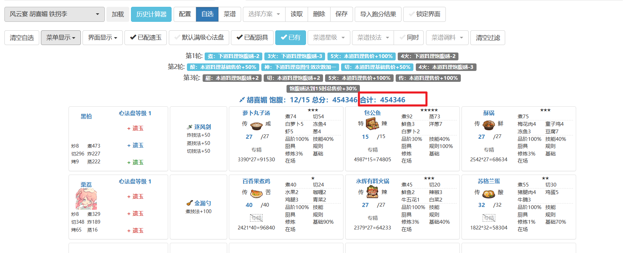Expand the 菜单显示 menu
Screen dimensions: 644x253
[61, 38]
